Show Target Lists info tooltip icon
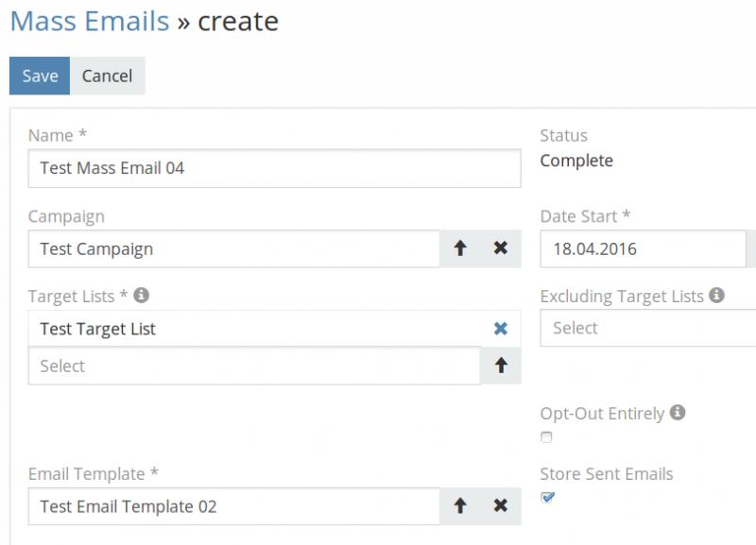Screen dimensions: 756x545 tap(142, 296)
